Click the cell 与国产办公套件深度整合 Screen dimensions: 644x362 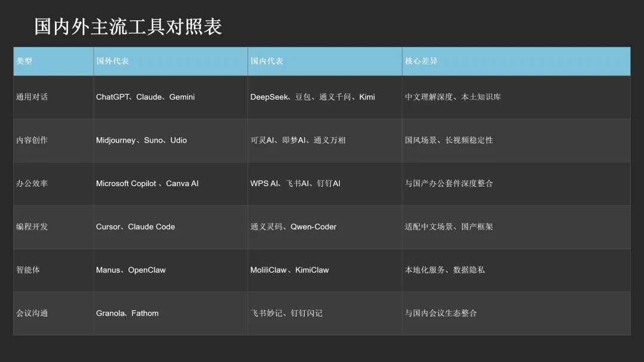[516, 184]
